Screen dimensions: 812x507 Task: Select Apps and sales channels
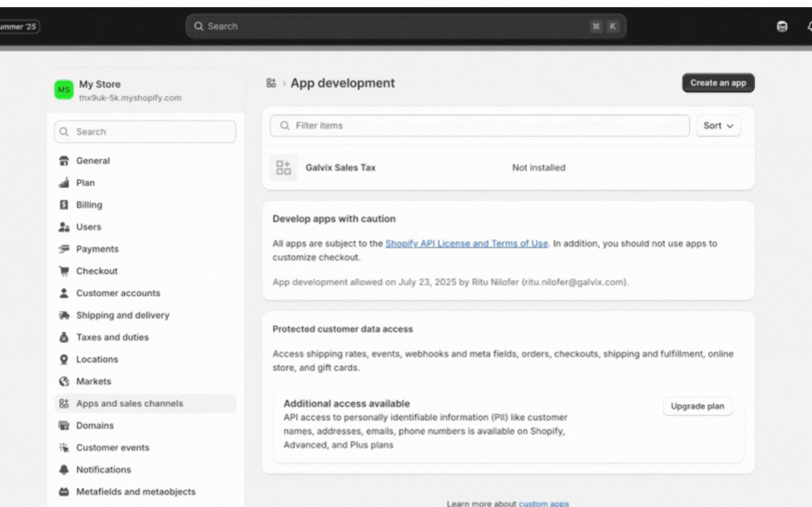coord(145,403)
